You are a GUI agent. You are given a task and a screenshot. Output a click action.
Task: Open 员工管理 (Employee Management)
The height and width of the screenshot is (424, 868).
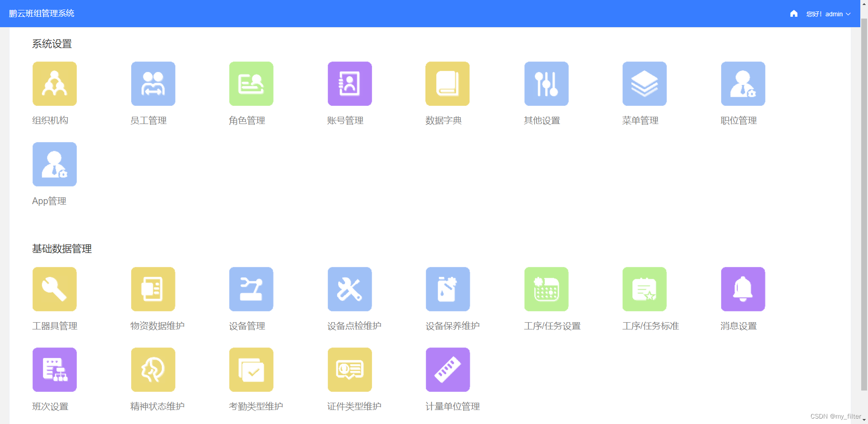153,84
